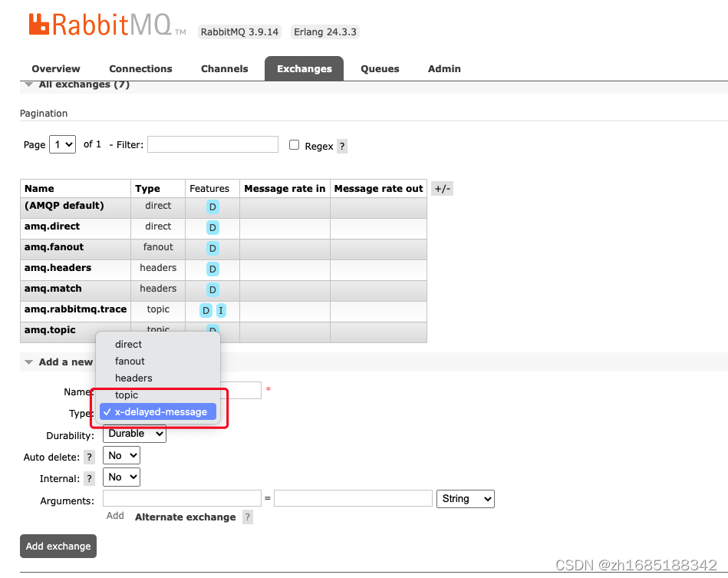This screenshot has height=578, width=728.
Task: Click the D badge in amq.rabbitmq.trace row
Action: pyautogui.click(x=206, y=310)
